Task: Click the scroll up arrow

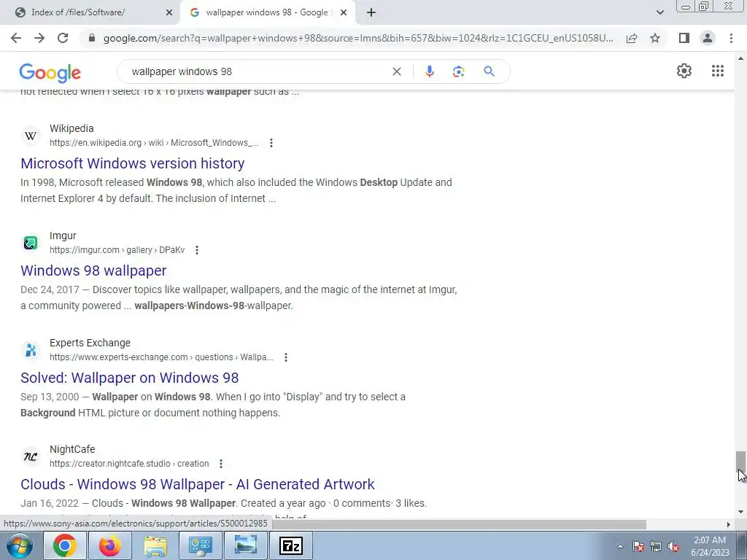Action: (x=740, y=58)
